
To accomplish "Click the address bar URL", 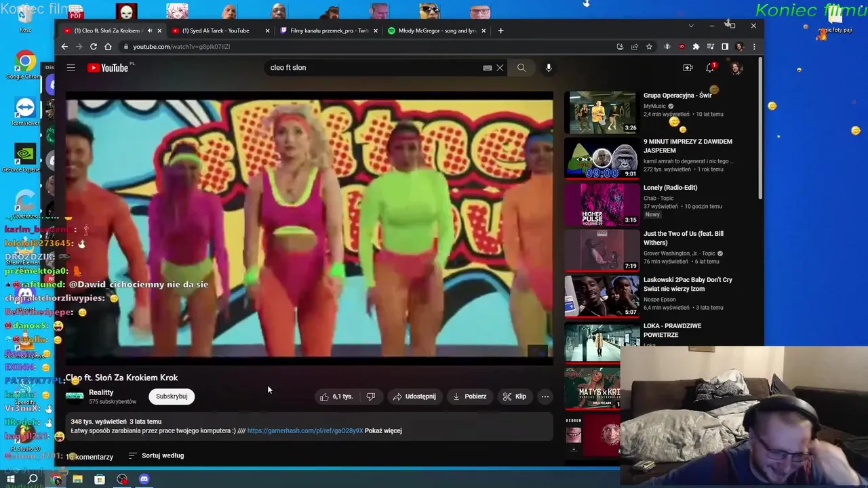I will click(x=181, y=47).
